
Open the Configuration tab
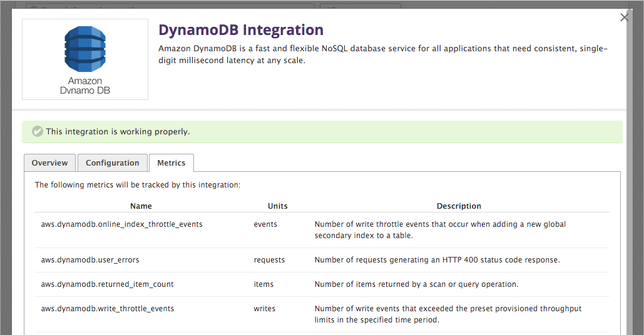[x=113, y=163]
